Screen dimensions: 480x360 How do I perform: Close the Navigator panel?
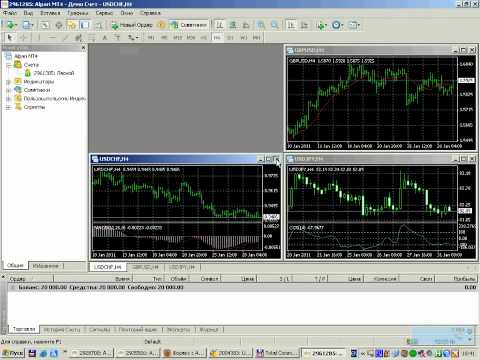(x=83, y=48)
